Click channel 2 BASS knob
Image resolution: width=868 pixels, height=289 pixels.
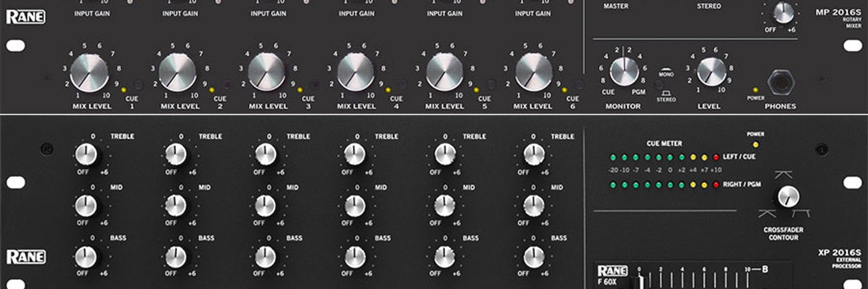click(176, 257)
